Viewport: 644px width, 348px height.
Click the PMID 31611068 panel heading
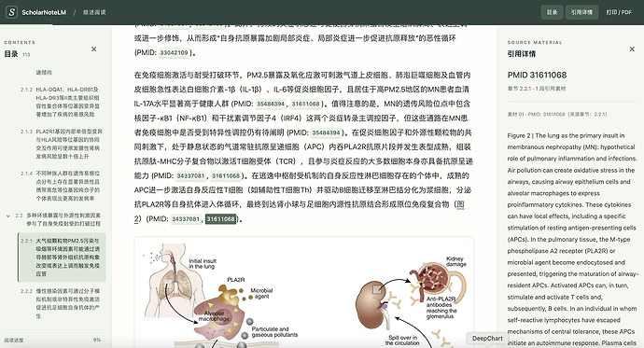(537, 75)
